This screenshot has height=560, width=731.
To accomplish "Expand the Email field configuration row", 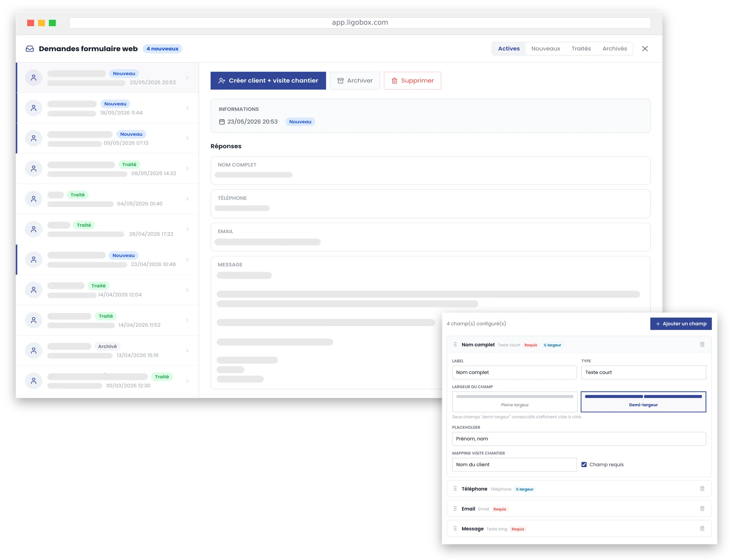I will (x=579, y=508).
